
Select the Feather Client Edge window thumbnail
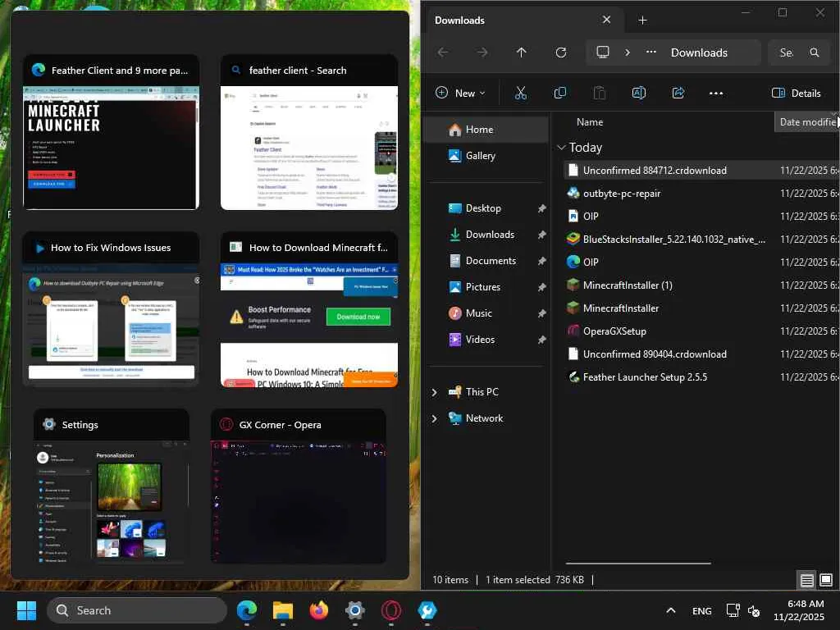click(x=111, y=132)
